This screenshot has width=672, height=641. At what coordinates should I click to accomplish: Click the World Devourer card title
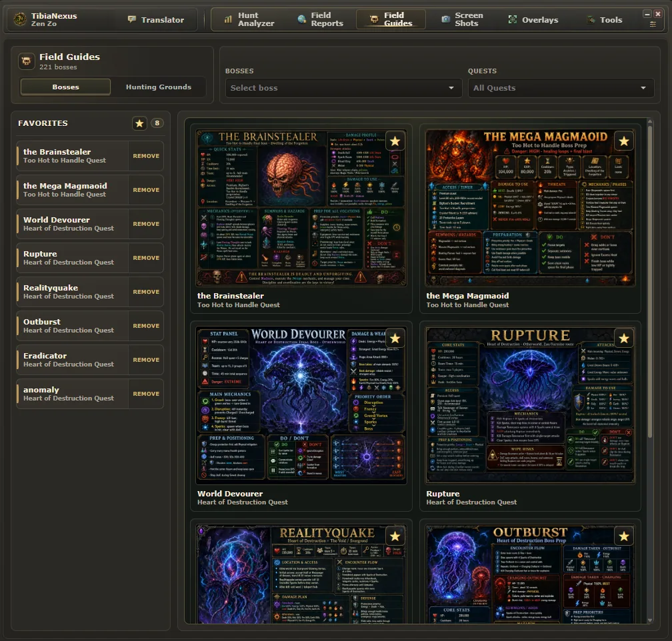click(230, 494)
